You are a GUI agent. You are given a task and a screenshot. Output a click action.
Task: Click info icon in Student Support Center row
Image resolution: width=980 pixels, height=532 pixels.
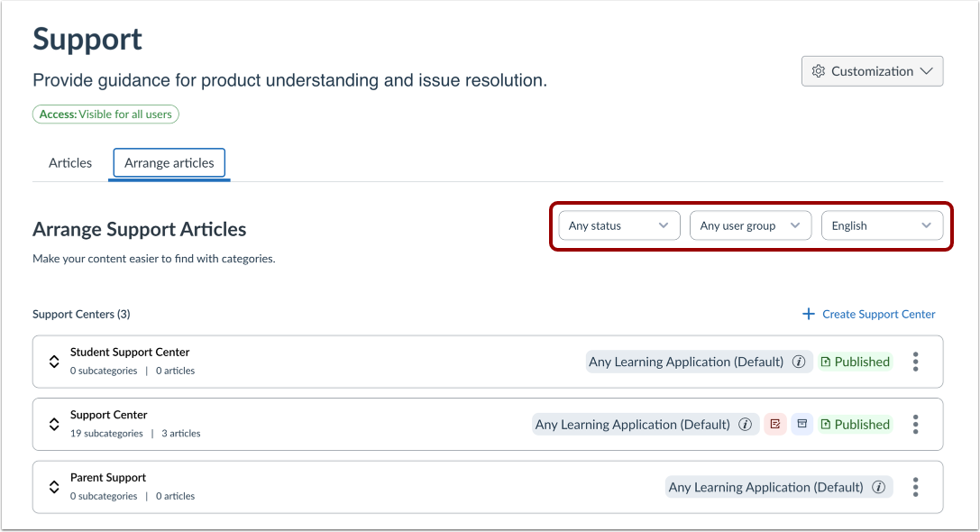tap(798, 362)
